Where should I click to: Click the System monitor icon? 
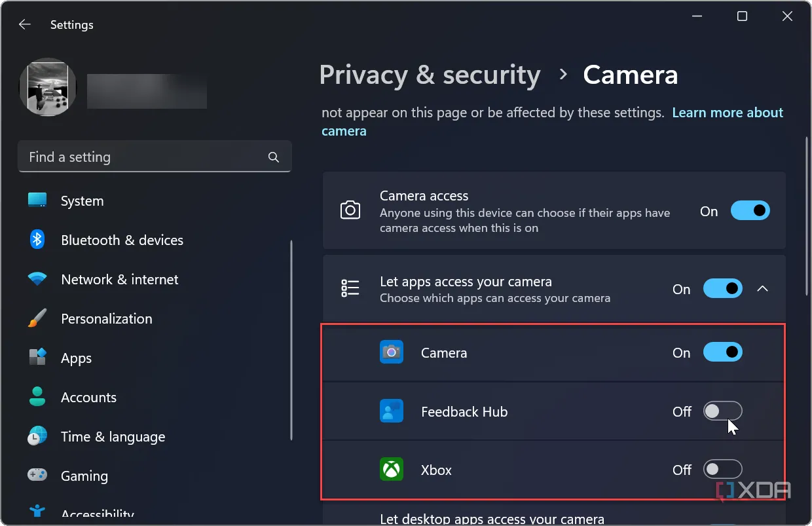(37, 200)
